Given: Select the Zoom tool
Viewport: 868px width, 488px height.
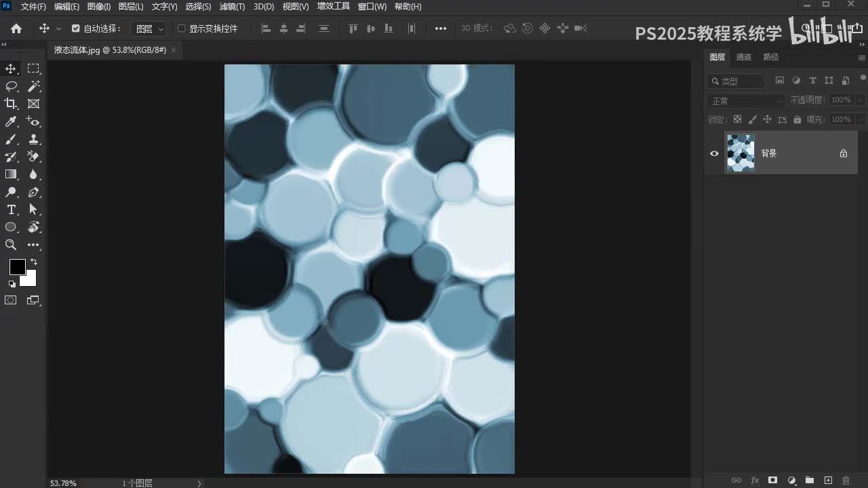Looking at the screenshot, I should click(x=11, y=245).
